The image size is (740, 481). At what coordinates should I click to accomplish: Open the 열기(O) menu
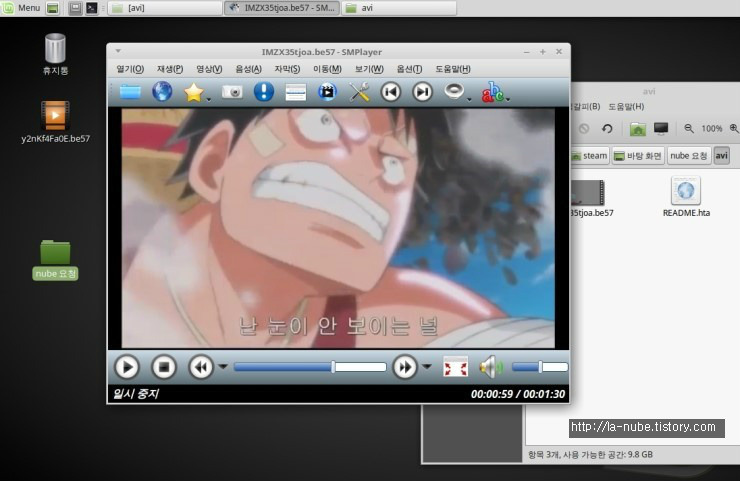click(130, 69)
